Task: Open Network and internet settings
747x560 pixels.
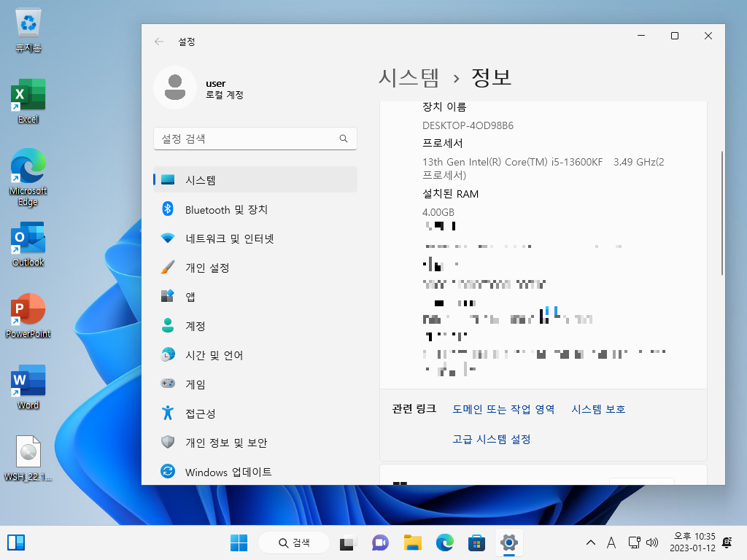Action: point(255,238)
